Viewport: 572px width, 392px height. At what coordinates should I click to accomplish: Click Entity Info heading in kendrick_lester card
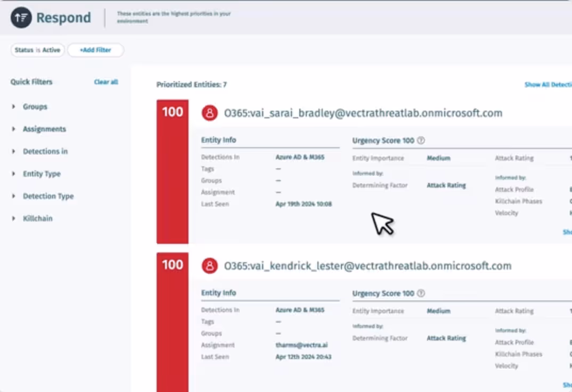point(218,293)
